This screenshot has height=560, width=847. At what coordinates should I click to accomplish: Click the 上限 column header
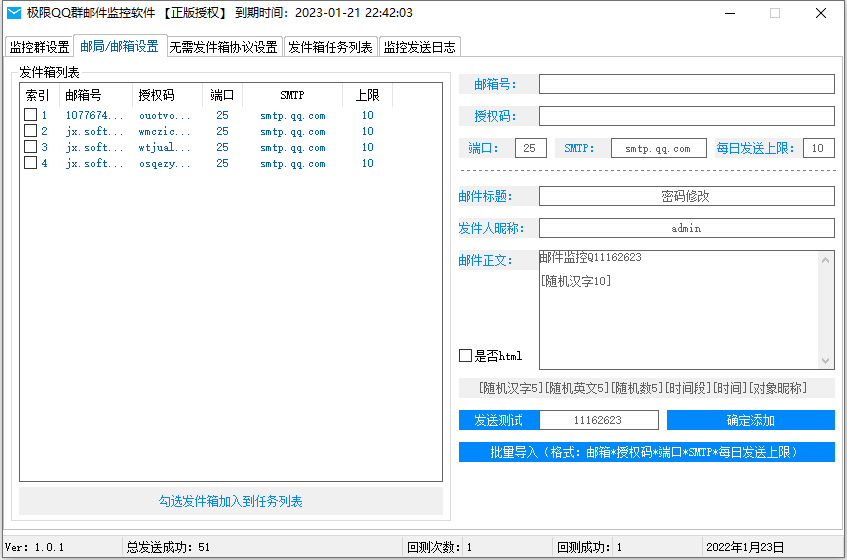point(368,95)
